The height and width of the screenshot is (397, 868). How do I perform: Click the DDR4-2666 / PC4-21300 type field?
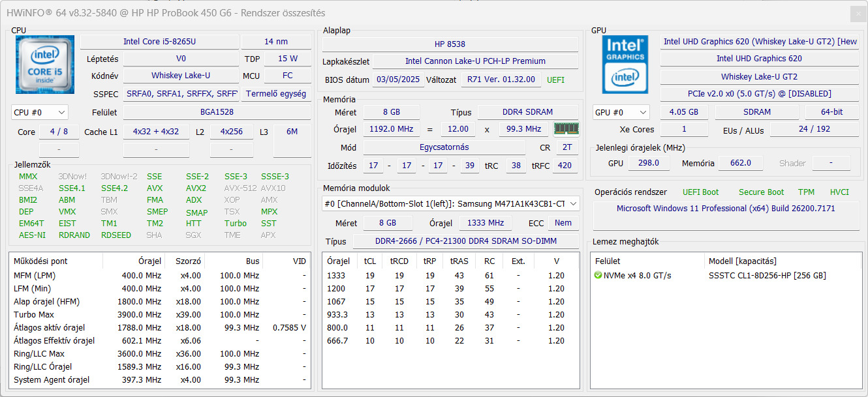(466, 242)
